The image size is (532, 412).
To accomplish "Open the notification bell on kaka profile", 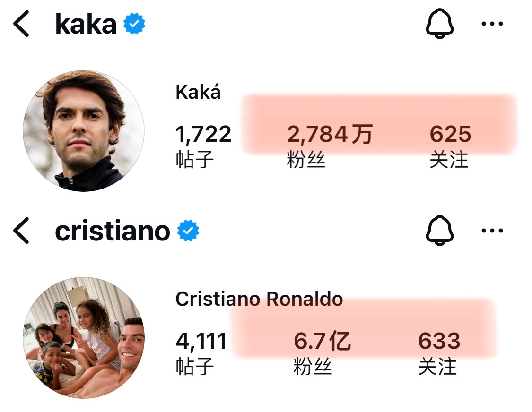I will tap(439, 24).
